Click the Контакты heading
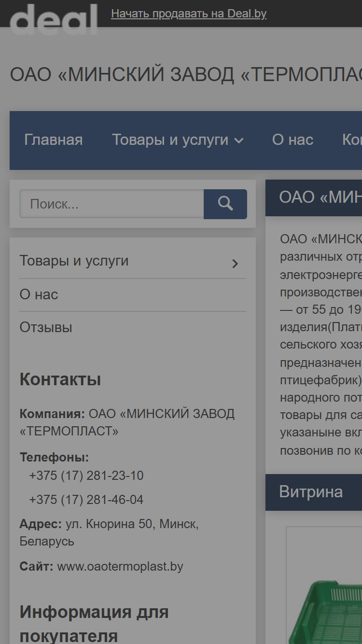Screen dimensions: 362x644 (x=60, y=379)
